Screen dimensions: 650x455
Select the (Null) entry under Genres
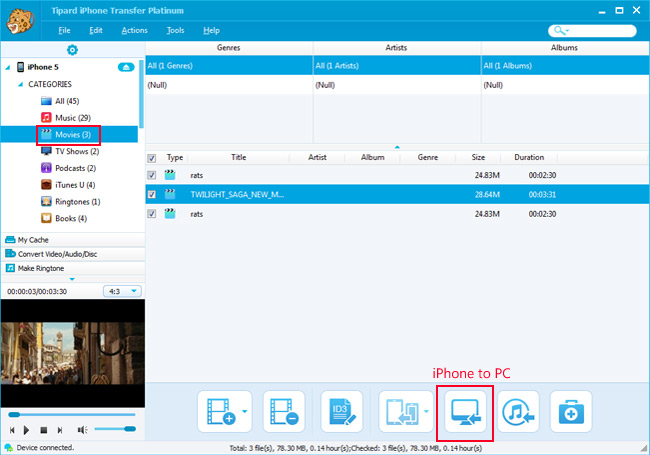(x=229, y=85)
